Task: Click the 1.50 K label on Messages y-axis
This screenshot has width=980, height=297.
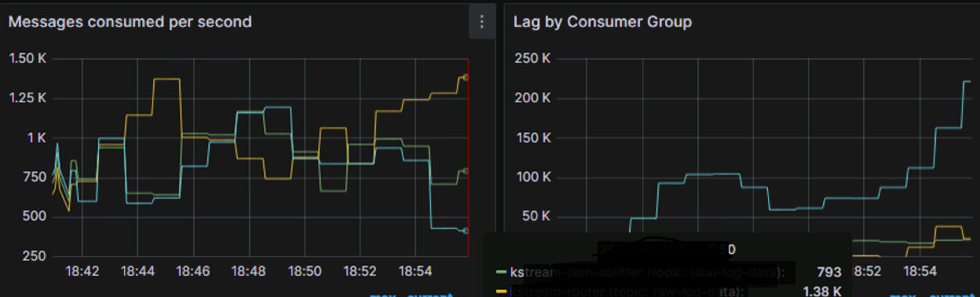Action: tap(27, 59)
